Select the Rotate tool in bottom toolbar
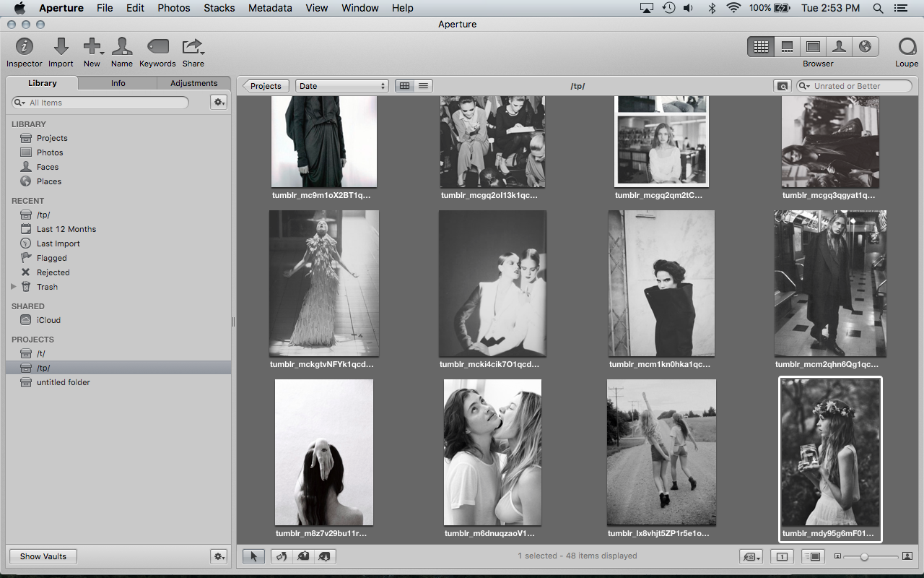The height and width of the screenshot is (578, 924). pyautogui.click(x=282, y=556)
